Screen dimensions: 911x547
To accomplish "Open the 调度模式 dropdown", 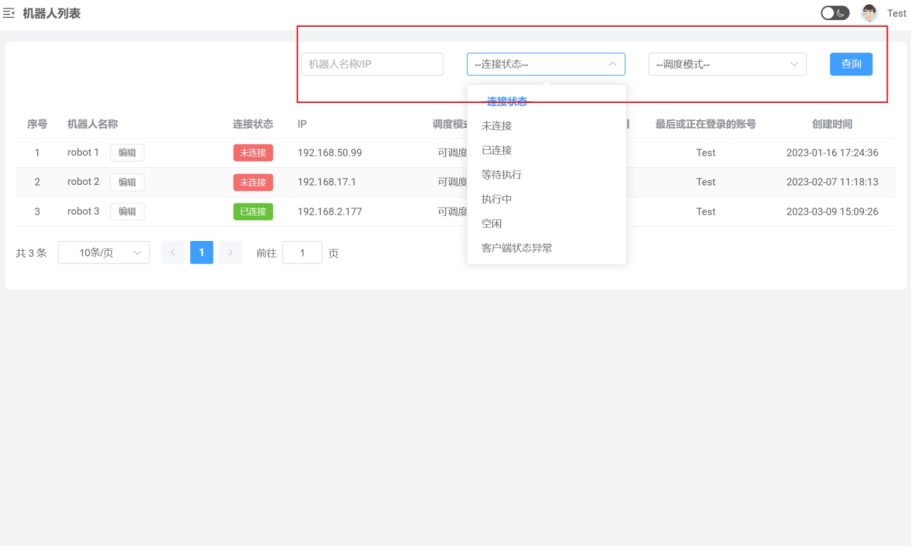I will click(727, 64).
